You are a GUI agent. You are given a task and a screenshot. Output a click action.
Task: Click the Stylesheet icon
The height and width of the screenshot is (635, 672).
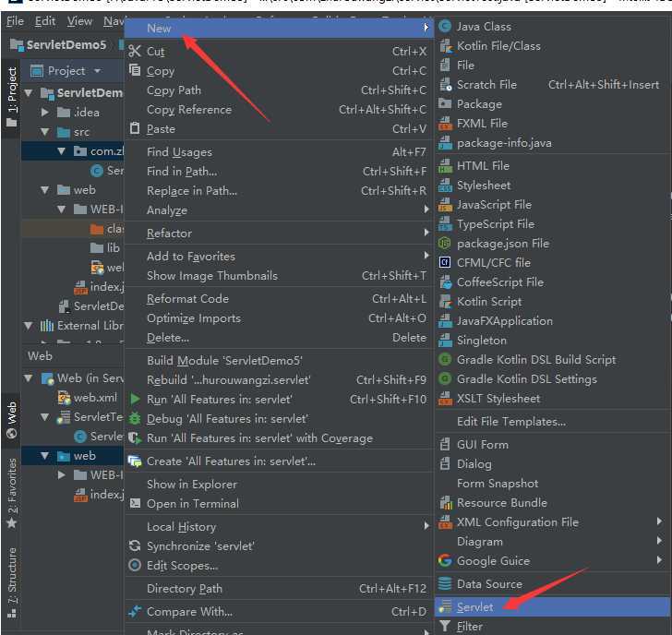pos(445,186)
